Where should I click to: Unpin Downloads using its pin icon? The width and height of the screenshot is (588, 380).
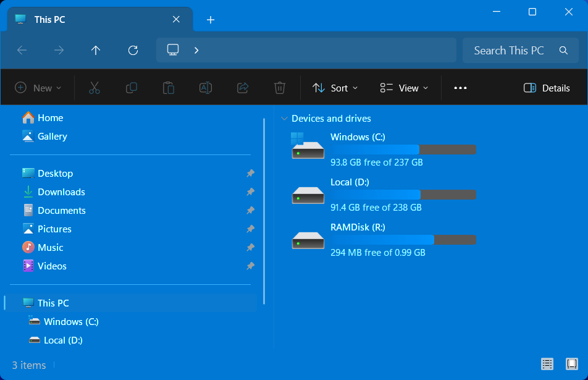coord(251,192)
